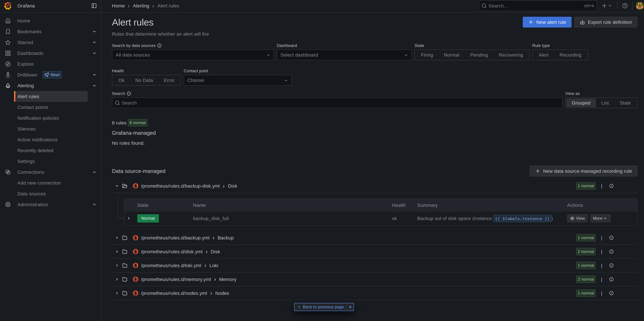Open the Contact point Choose dropdown
644x321 pixels.
(x=237, y=80)
